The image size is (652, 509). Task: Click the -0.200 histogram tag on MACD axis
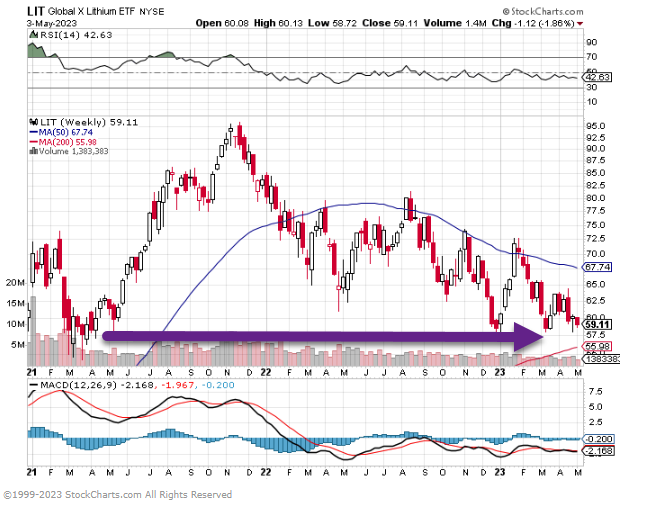tap(599, 439)
